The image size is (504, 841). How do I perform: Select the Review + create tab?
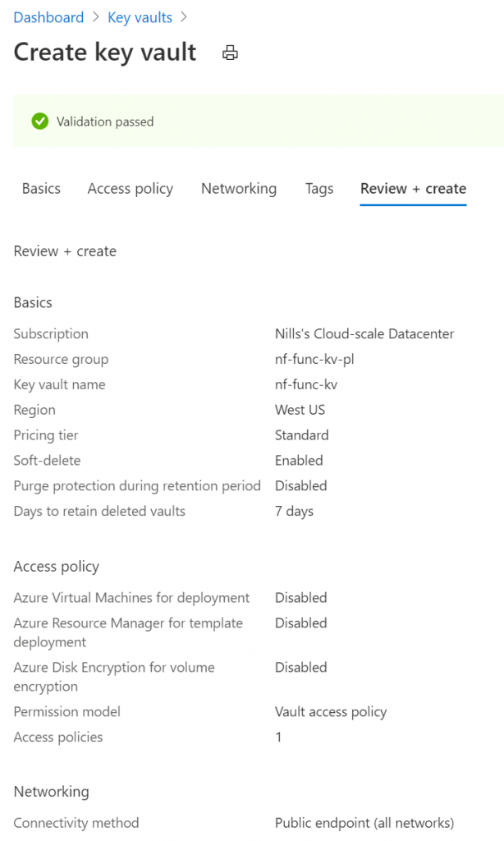414,189
